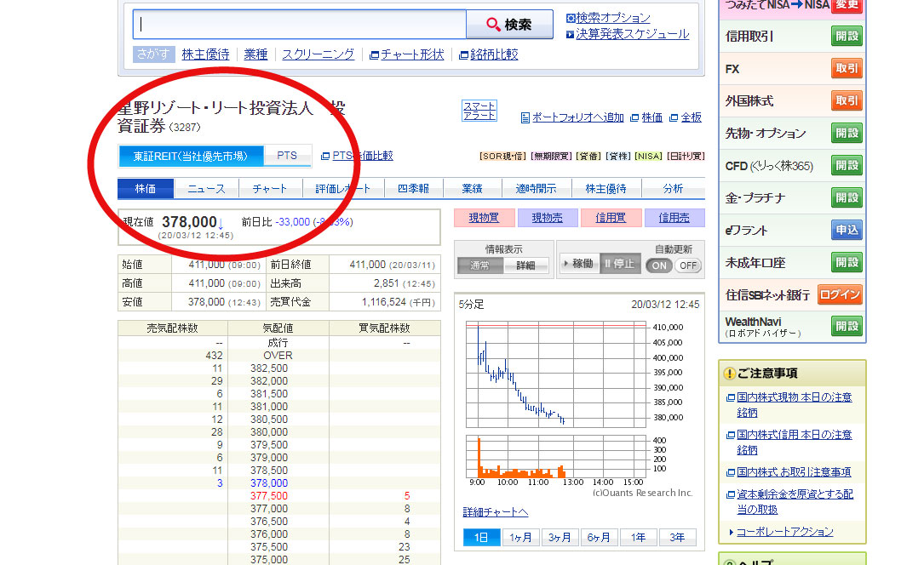Click the 開設 button for WealthNavi
The height and width of the screenshot is (565, 924).
pyautogui.click(x=847, y=326)
